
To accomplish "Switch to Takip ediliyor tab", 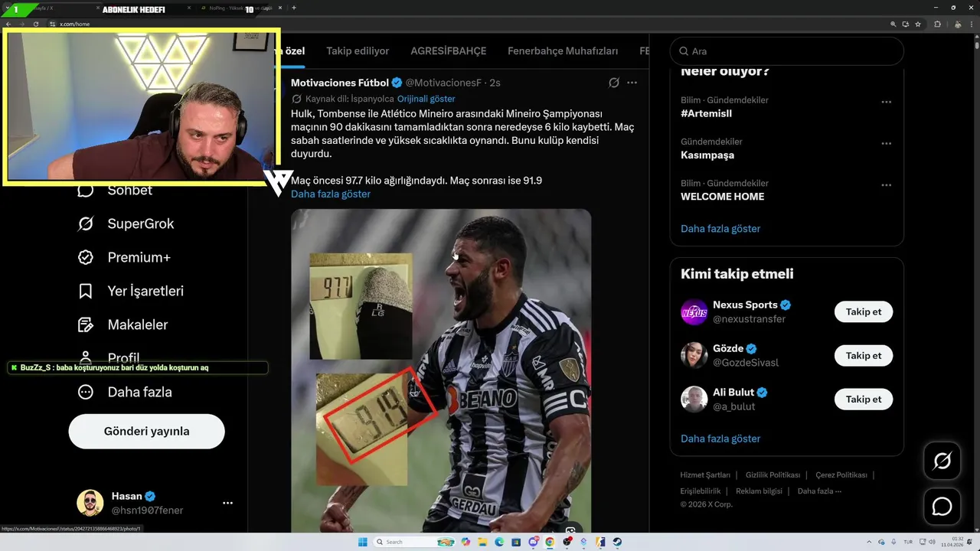I will pos(358,51).
